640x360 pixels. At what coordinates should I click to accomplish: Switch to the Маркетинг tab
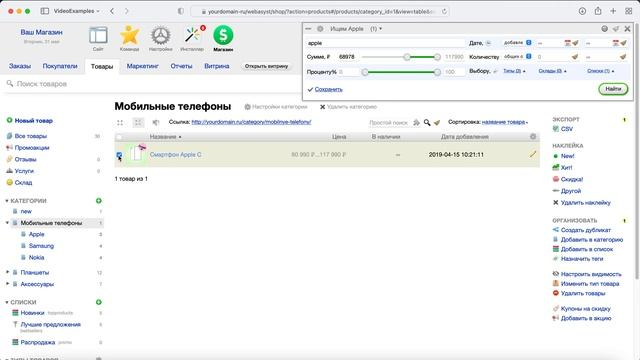click(x=142, y=66)
